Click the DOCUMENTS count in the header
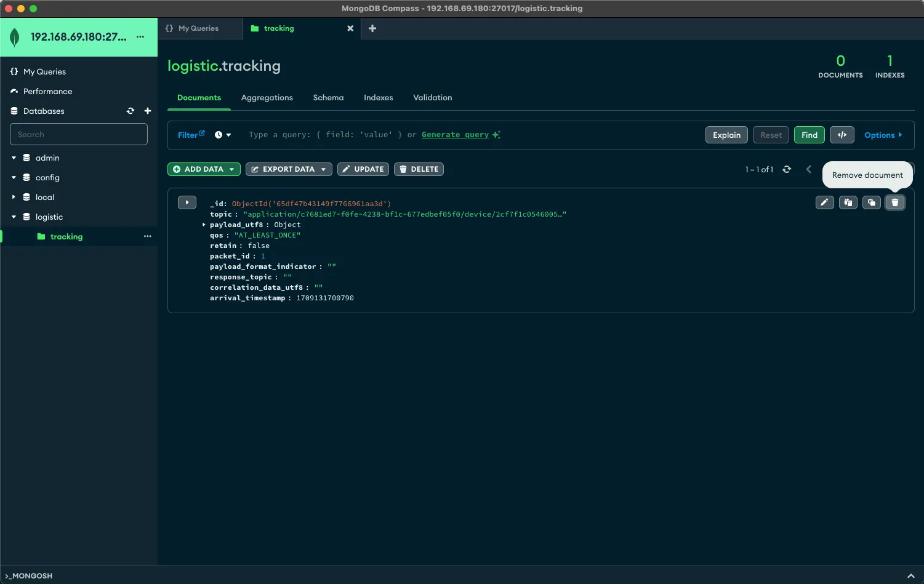The height and width of the screenshot is (584, 924). [840, 66]
